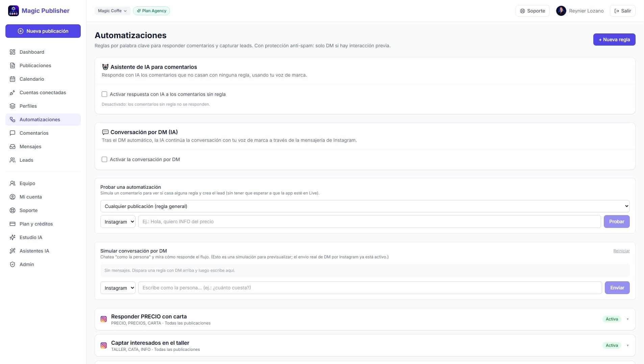Open Publicaciones section
Viewport: 644px width, 364px height.
[43, 66]
